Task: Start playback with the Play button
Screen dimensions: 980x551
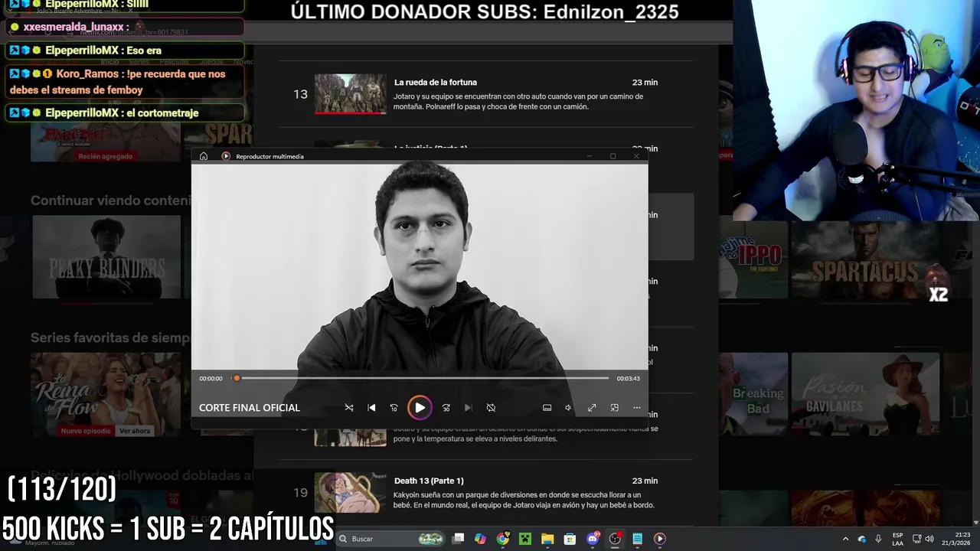Action: pos(420,408)
